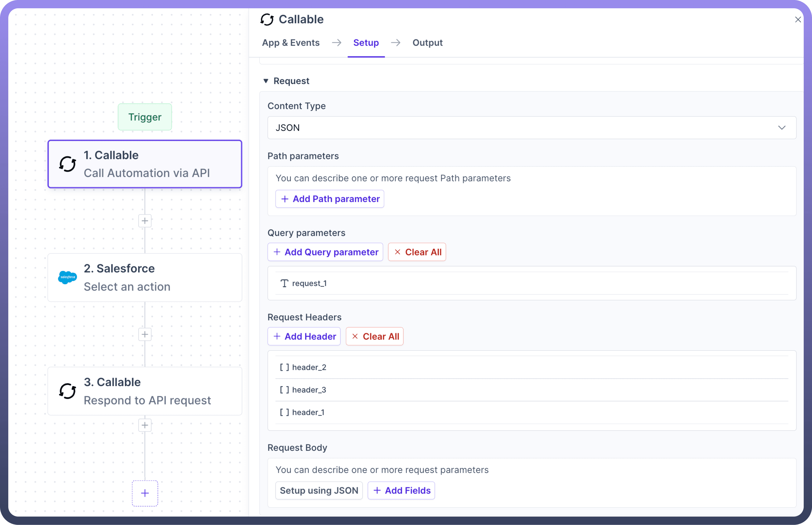Add new step with dashed plus button

[x=145, y=493]
